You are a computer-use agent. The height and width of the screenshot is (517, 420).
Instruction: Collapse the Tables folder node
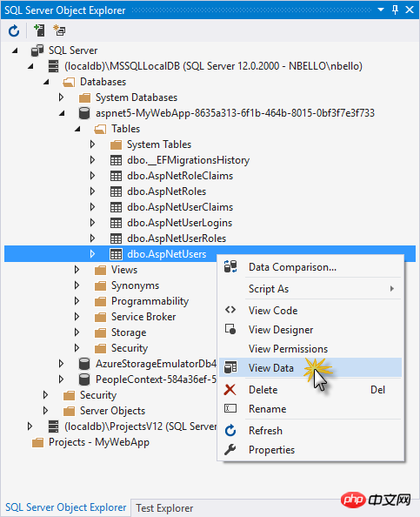pyautogui.click(x=77, y=129)
